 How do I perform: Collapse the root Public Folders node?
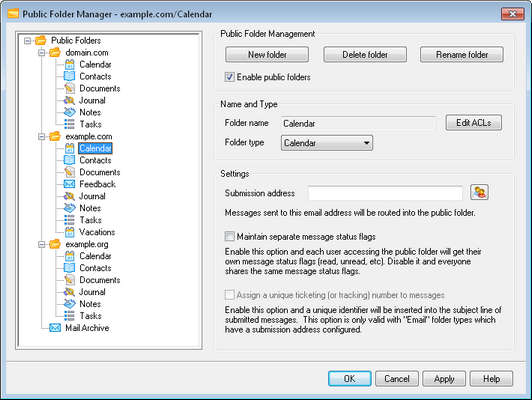coord(27,41)
